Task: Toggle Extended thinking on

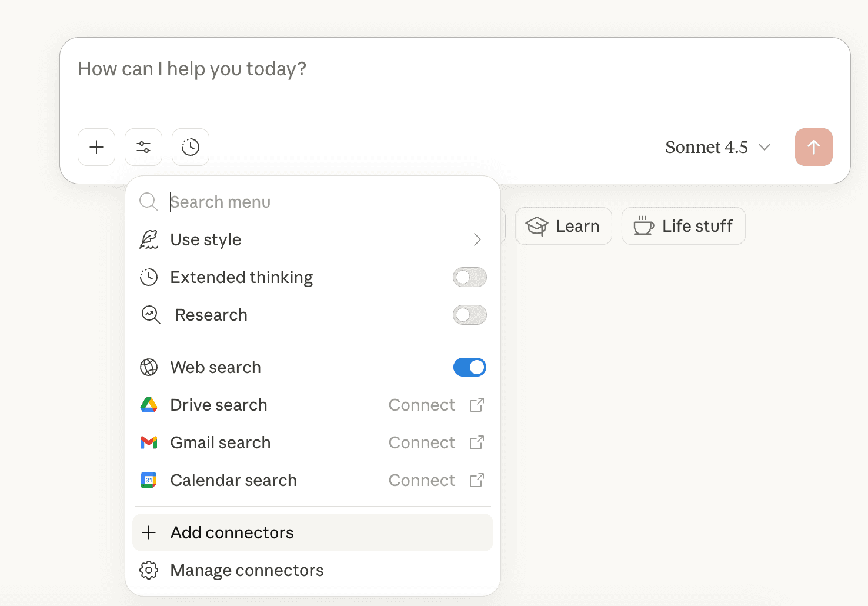Action: point(469,277)
